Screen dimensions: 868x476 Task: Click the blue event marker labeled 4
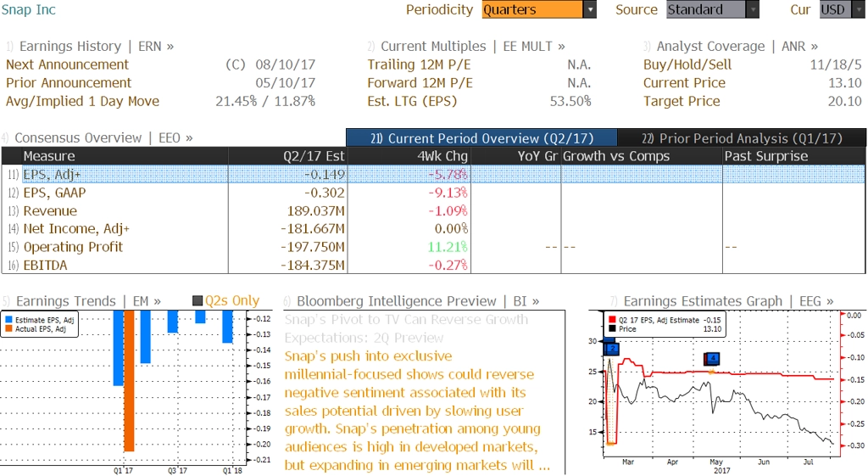tap(712, 359)
